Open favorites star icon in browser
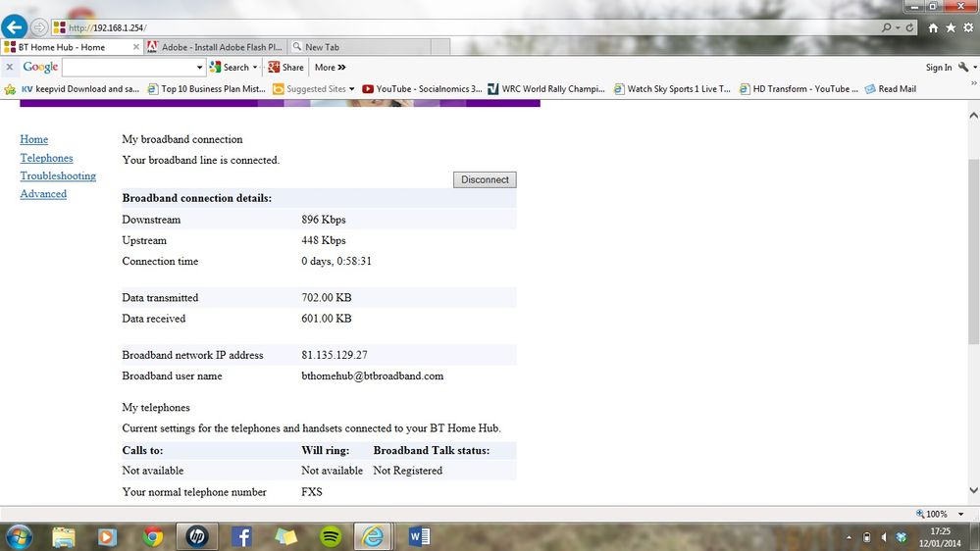Image resolution: width=980 pixels, height=551 pixels. (951, 27)
